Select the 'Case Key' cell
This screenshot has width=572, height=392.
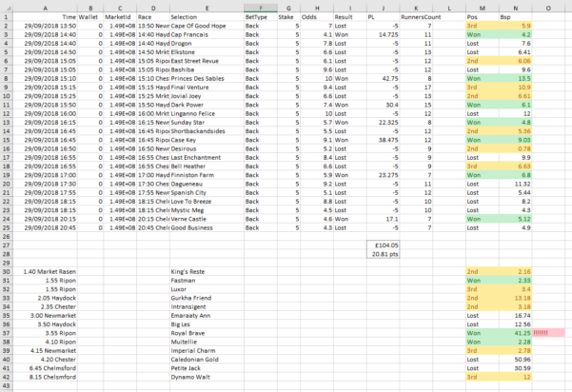point(207,140)
